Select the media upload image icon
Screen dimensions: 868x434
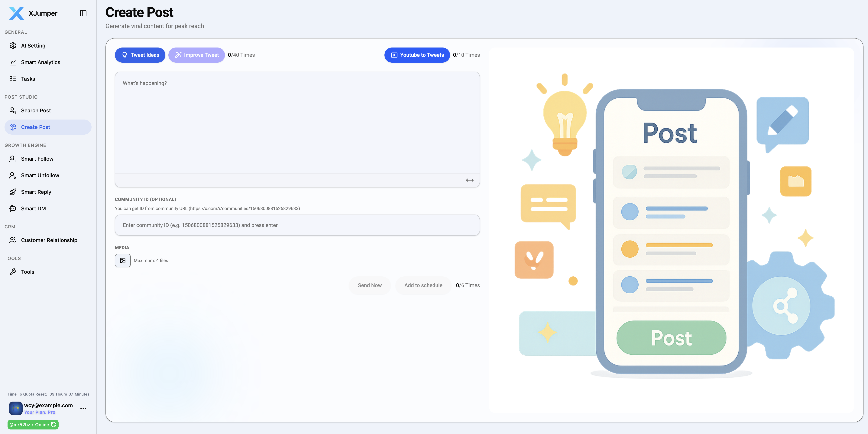[123, 260]
